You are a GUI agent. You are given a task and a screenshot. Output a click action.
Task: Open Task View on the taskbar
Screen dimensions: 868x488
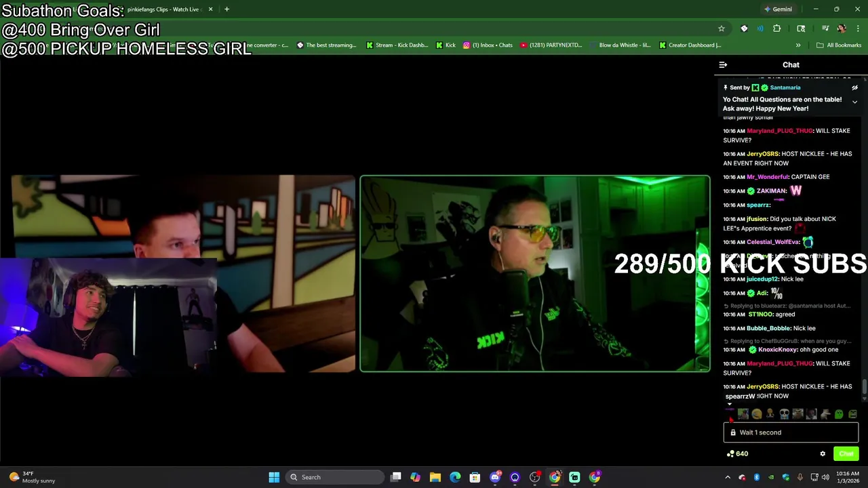(396, 477)
